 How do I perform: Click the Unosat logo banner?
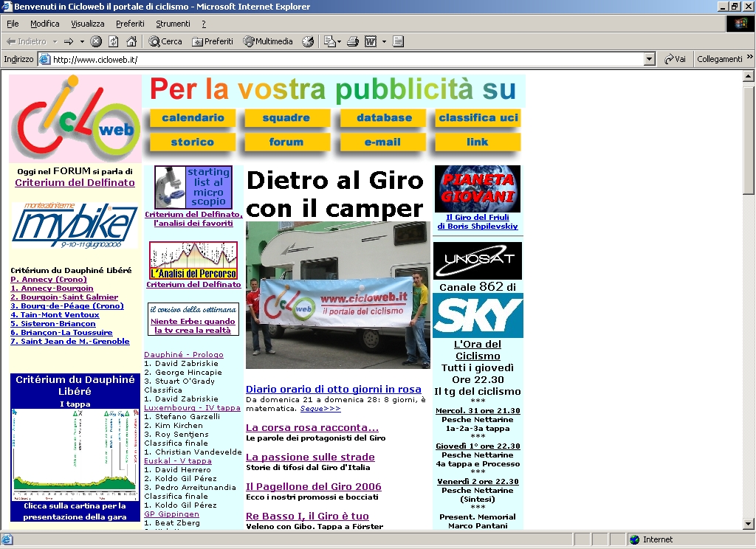pyautogui.click(x=478, y=260)
